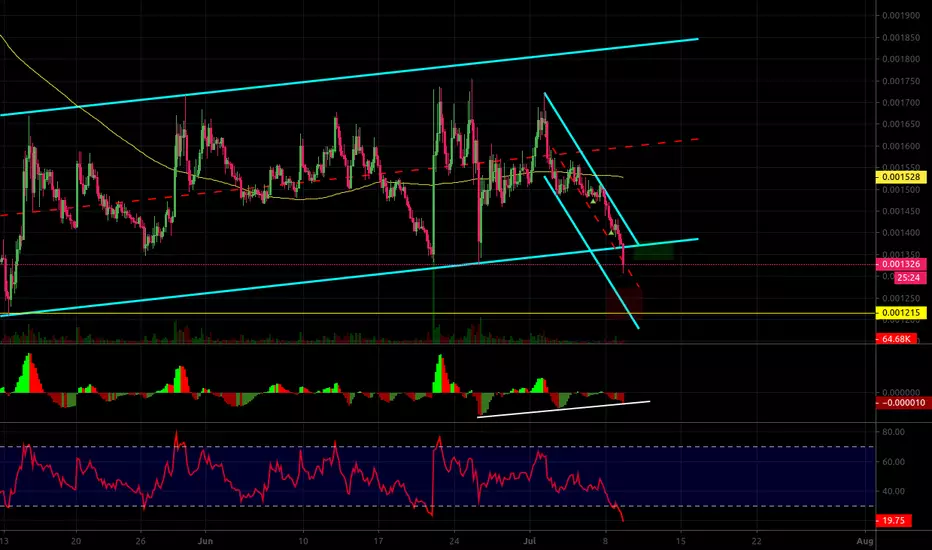This screenshot has width=932, height=550.
Task: Click the 0.001600 price axis label
Action: coord(901,146)
